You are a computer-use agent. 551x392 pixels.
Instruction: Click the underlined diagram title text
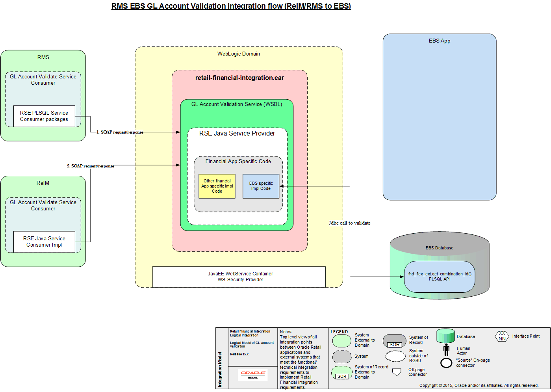pyautogui.click(x=231, y=6)
